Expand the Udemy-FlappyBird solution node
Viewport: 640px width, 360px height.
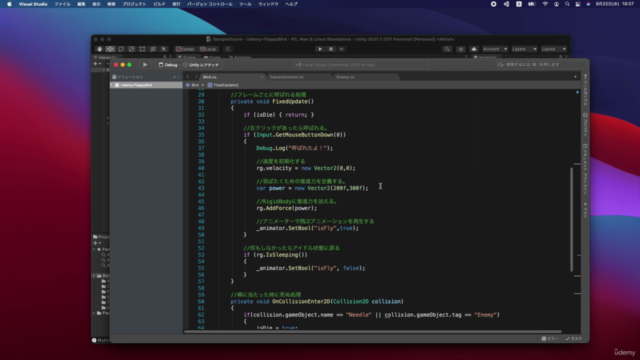tap(112, 85)
